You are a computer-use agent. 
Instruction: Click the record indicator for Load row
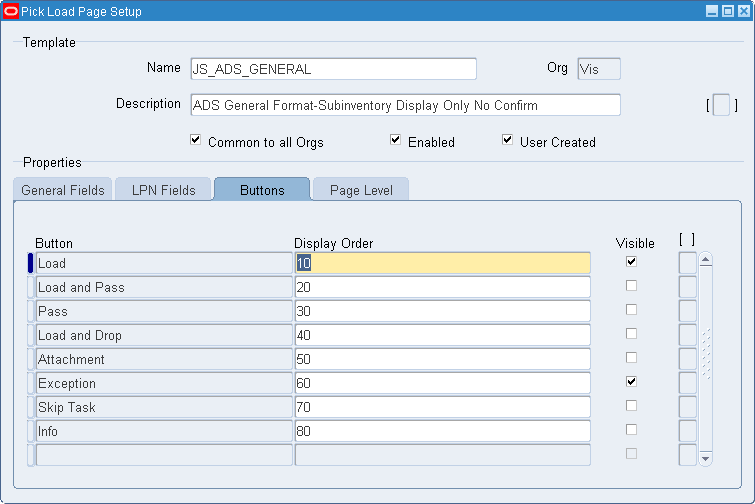pyautogui.click(x=30, y=263)
